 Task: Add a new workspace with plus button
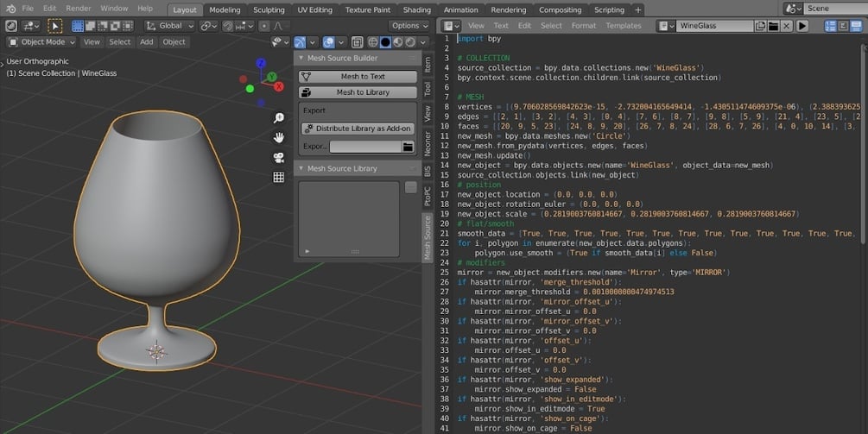pos(637,10)
